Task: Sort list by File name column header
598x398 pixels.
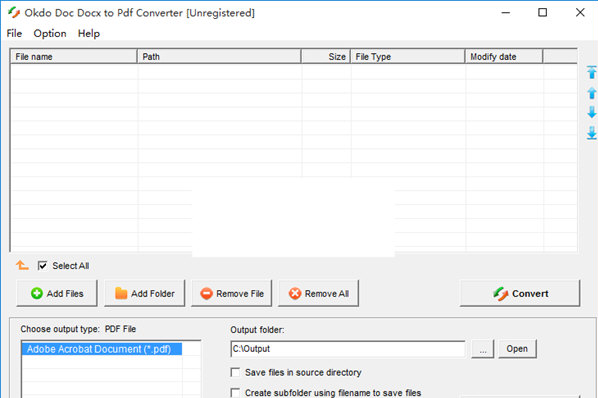Action: (73, 56)
